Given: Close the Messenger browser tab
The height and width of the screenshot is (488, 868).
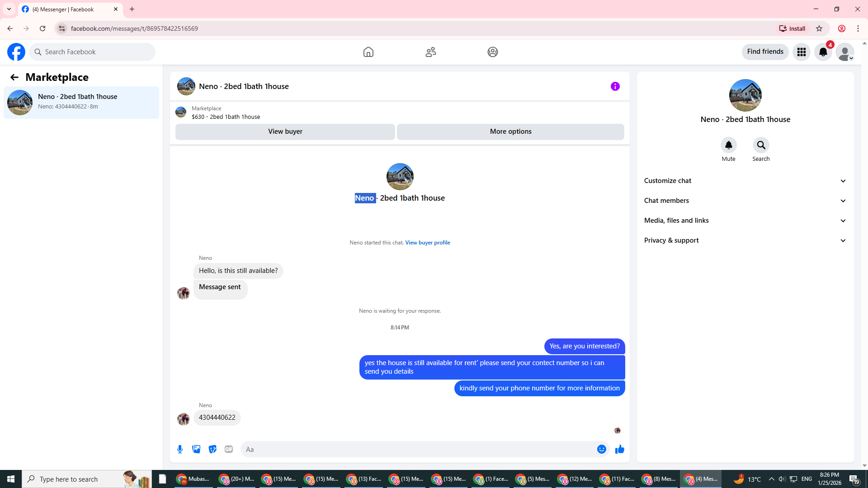Looking at the screenshot, I should (116, 9).
